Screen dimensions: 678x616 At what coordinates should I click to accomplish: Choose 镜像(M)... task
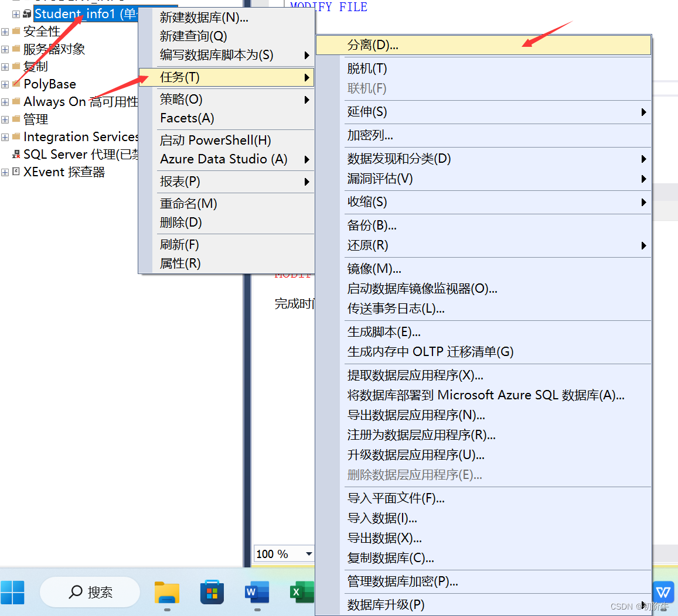(483, 269)
